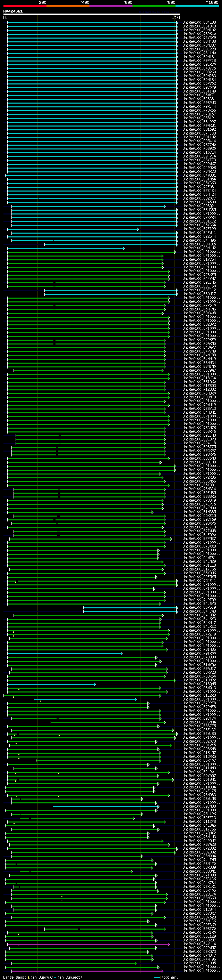Click the Large gaps legend text
The image size is (222, 980).
click(15, 977)
